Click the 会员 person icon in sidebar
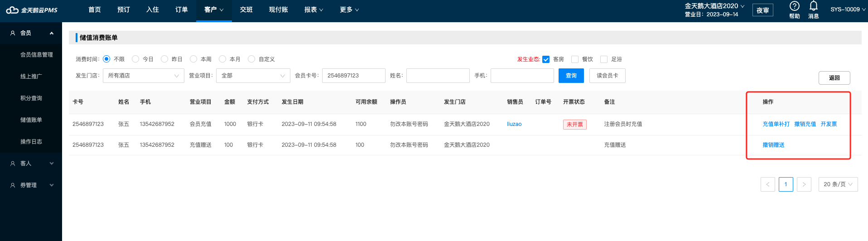This screenshot has width=868, height=241. pos(13,33)
